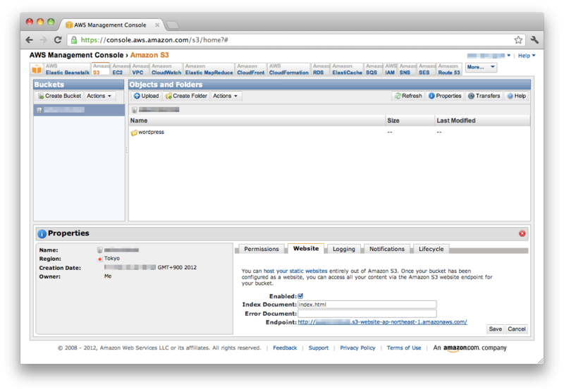Open the top-right Help dropdown
The image size is (564, 392).
[x=527, y=56]
